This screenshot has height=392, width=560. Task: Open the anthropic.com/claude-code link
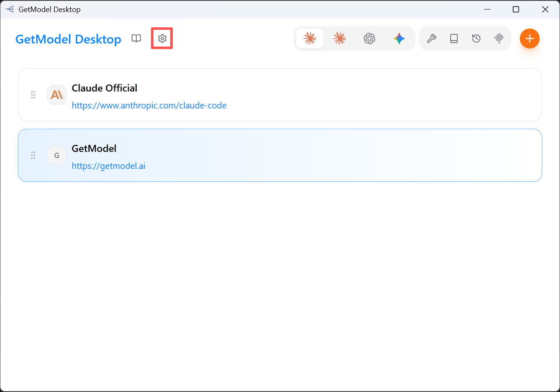149,106
